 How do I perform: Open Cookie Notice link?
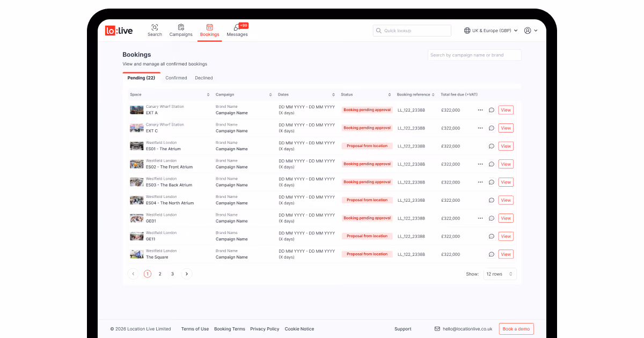[x=299, y=329]
